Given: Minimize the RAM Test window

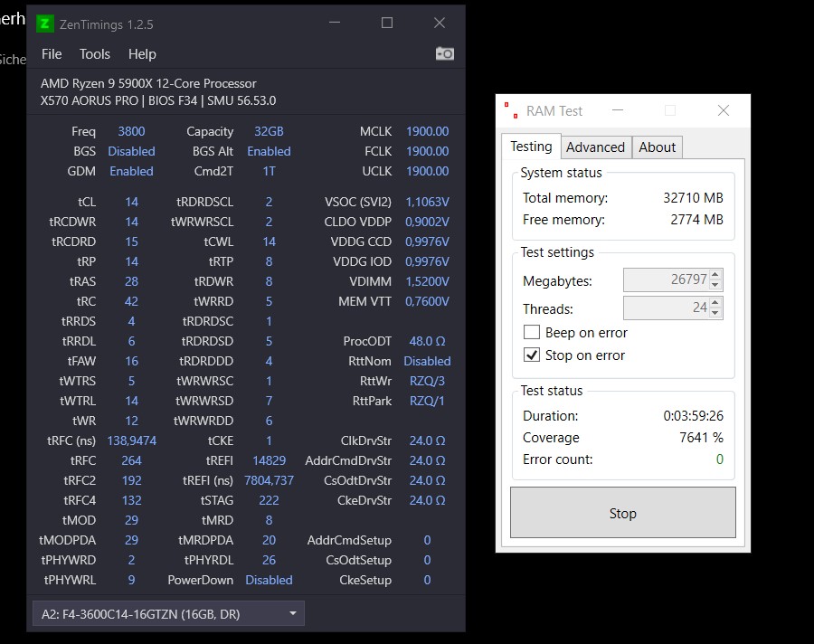Looking at the screenshot, I should tap(618, 110).
